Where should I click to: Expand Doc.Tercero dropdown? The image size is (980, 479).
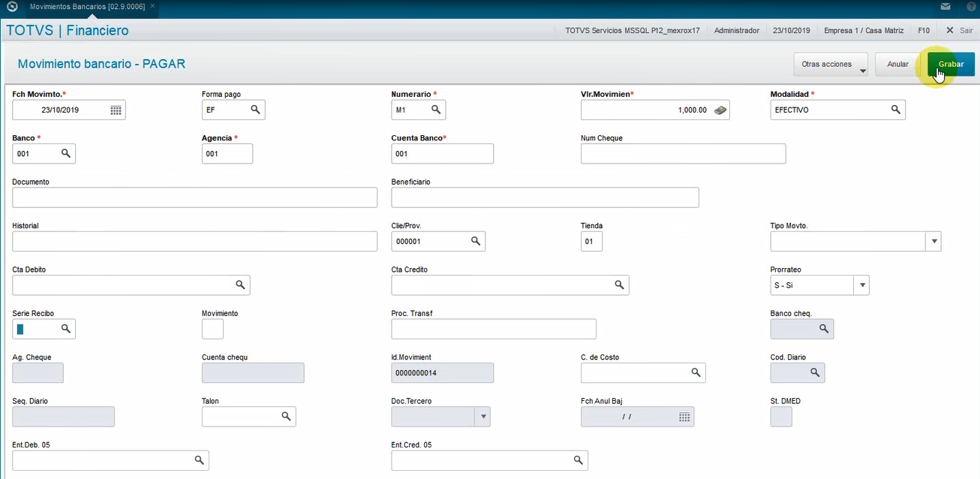(x=483, y=416)
